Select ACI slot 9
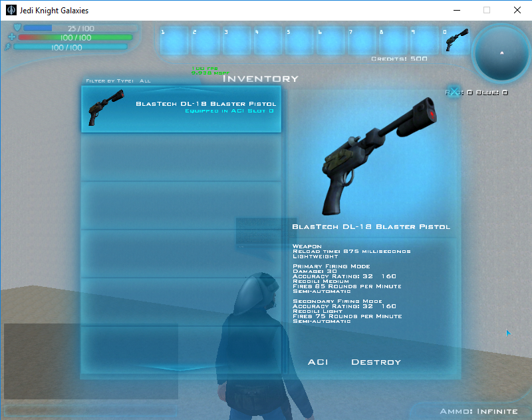 pyautogui.click(x=424, y=41)
